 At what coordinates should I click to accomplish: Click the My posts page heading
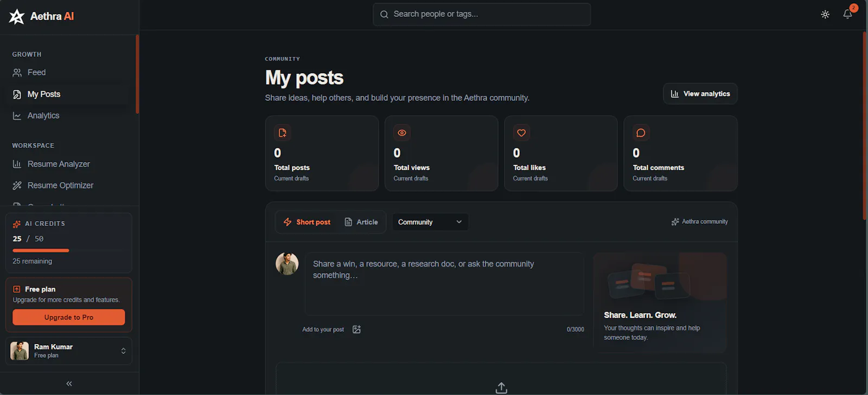click(304, 78)
